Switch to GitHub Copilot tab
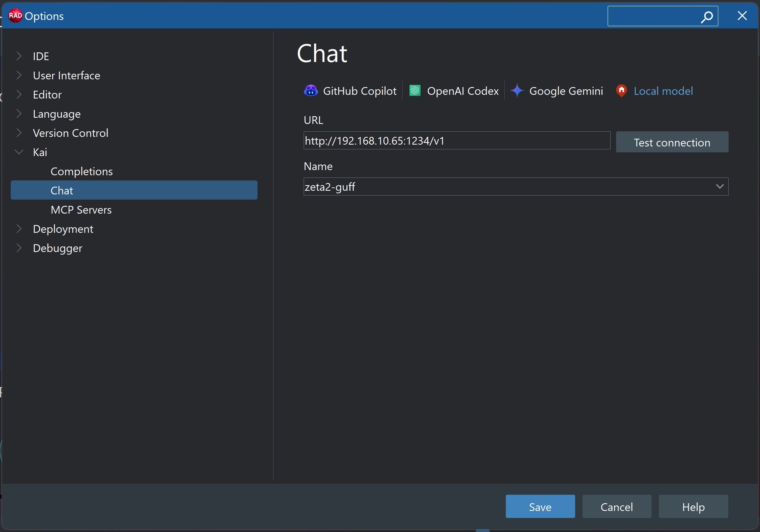 coord(350,91)
